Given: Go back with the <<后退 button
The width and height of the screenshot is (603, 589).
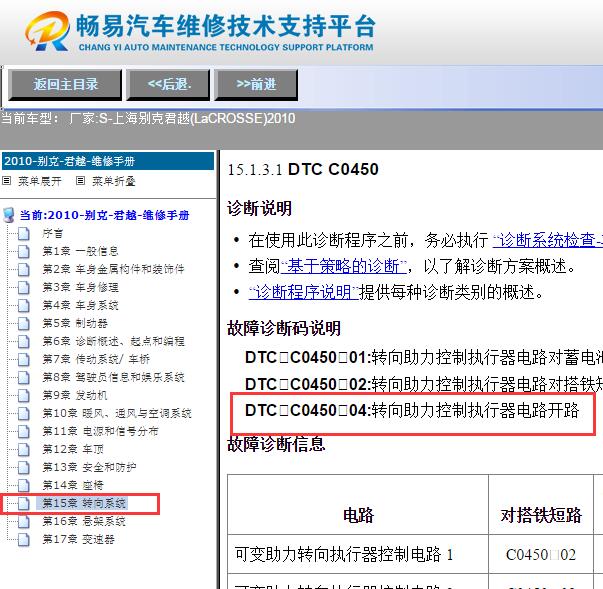Looking at the screenshot, I should click(169, 84).
